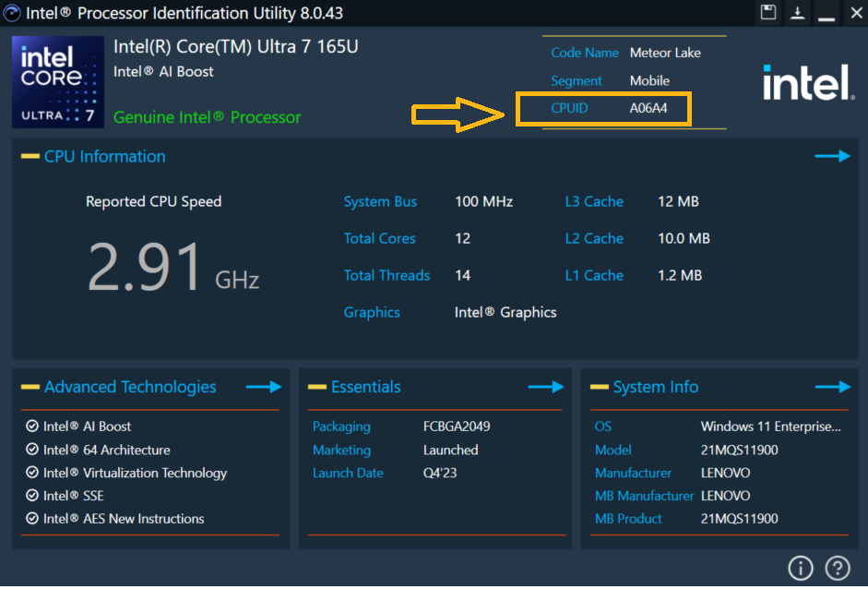Image resolution: width=868 pixels, height=589 pixels.
Task: Click the MB Manufacturer label
Action: (x=645, y=496)
